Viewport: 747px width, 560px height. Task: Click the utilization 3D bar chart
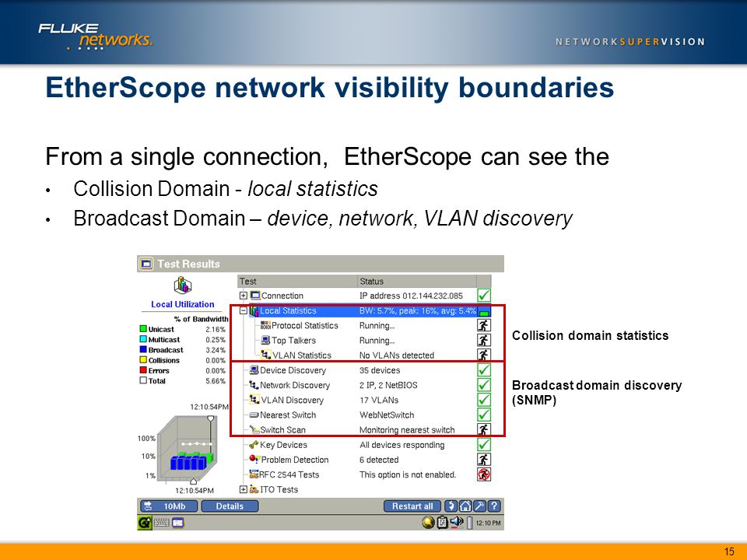pyautogui.click(x=187, y=448)
